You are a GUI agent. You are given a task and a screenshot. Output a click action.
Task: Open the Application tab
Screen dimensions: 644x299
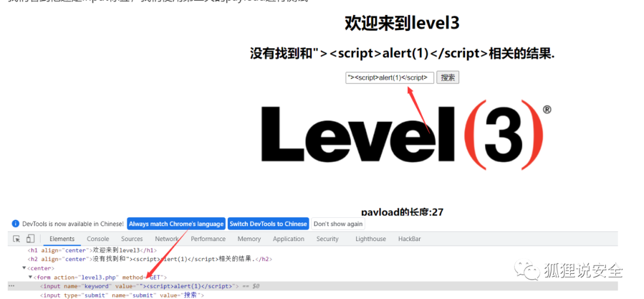(x=289, y=239)
